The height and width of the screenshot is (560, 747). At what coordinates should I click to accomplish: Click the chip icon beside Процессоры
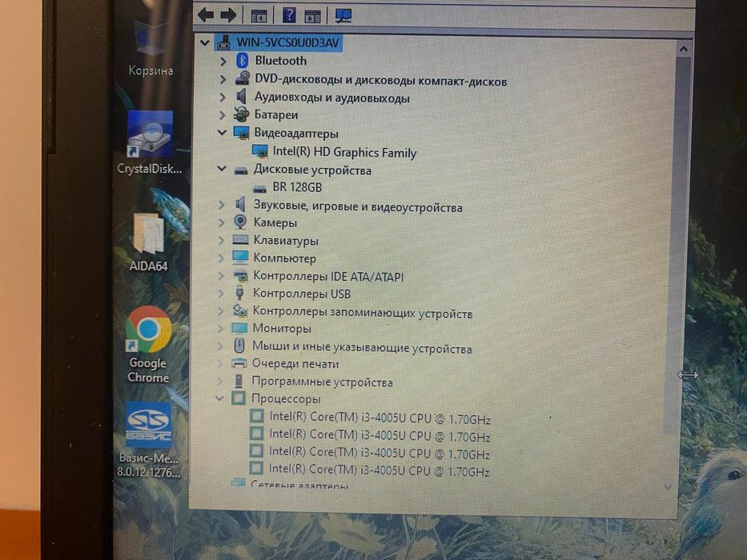239,398
